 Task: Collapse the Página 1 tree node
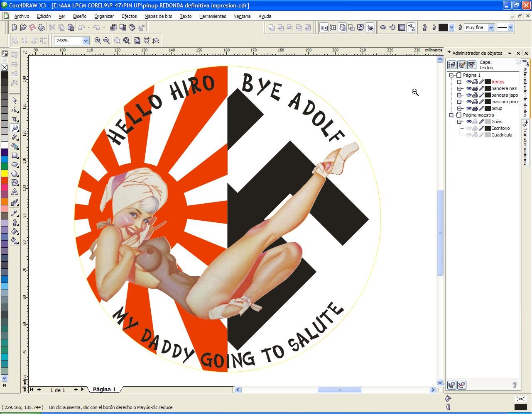451,75
